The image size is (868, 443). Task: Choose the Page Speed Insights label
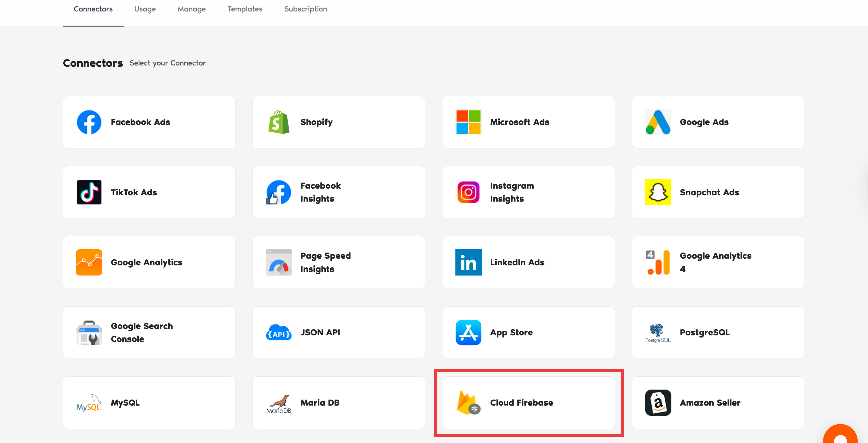pos(325,262)
